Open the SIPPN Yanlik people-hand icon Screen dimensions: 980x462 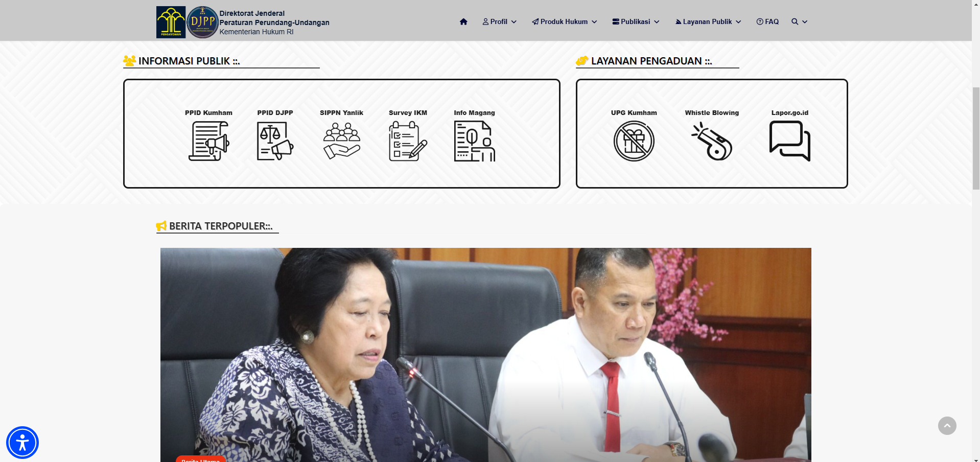click(341, 141)
